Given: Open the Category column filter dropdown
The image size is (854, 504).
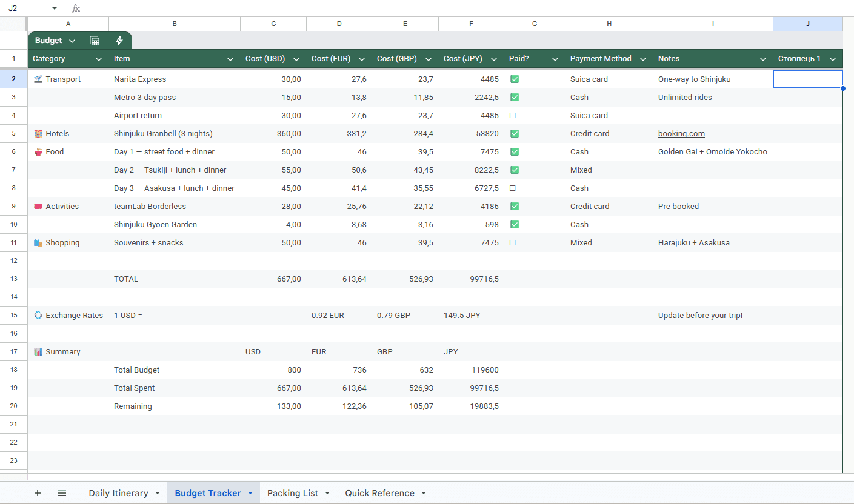Looking at the screenshot, I should click(x=99, y=59).
